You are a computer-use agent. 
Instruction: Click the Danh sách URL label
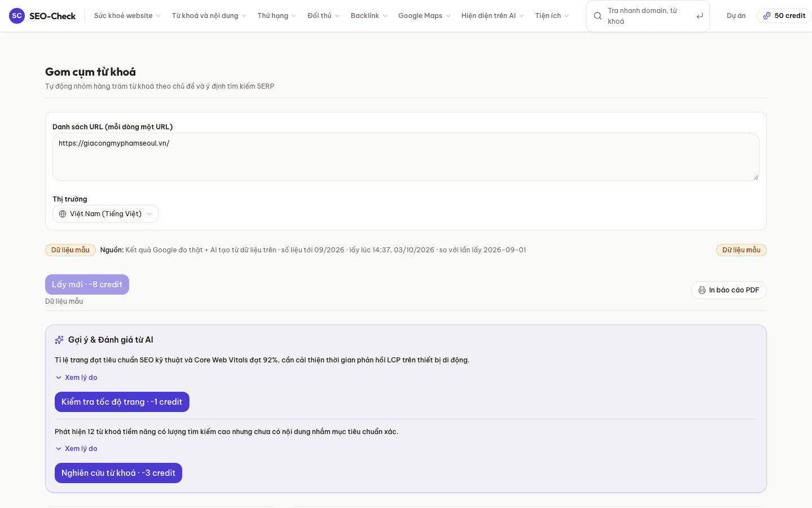point(113,126)
